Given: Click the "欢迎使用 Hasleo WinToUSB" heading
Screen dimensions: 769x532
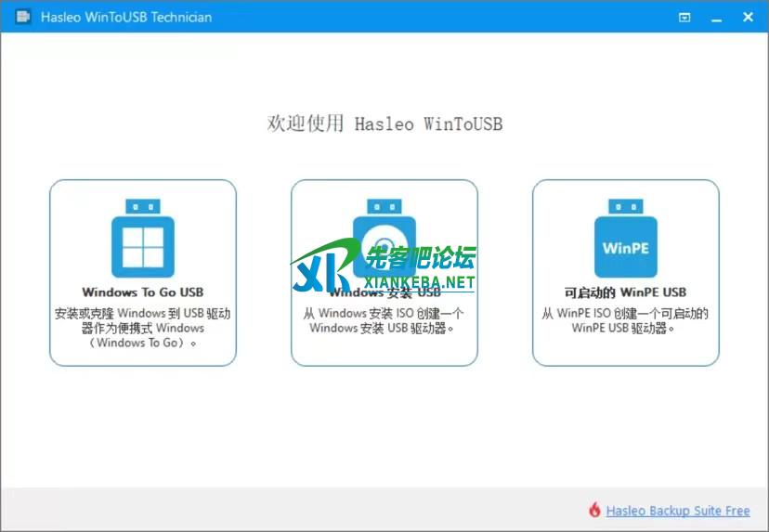Looking at the screenshot, I should [x=384, y=123].
